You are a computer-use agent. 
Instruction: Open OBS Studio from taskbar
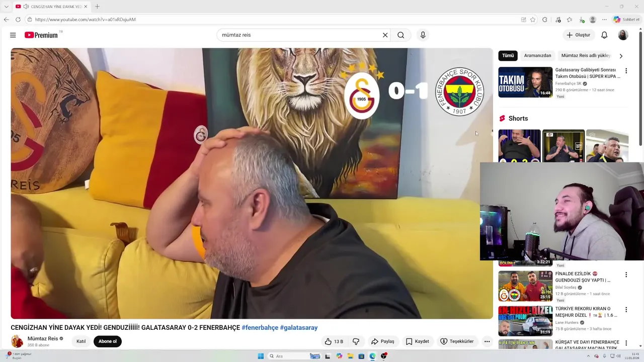(384, 356)
